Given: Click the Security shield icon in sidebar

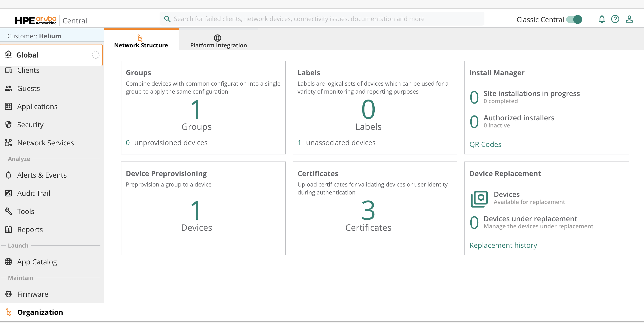Looking at the screenshot, I should point(8,125).
